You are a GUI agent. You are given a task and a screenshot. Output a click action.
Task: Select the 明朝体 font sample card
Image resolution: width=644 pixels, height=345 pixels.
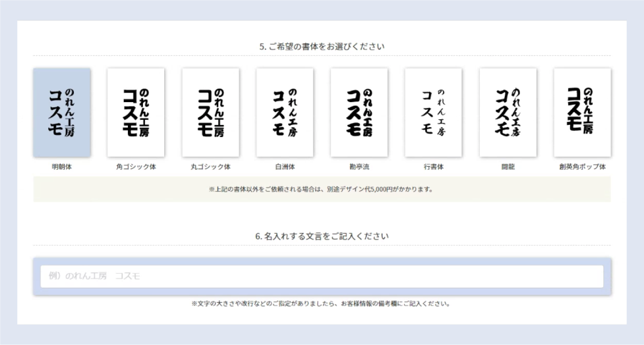[62, 113]
